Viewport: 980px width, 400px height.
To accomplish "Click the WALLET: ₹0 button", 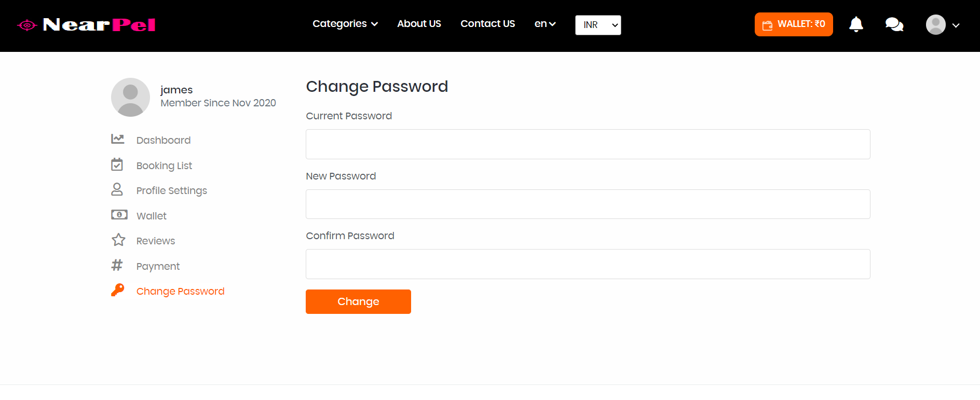I will pos(793,24).
